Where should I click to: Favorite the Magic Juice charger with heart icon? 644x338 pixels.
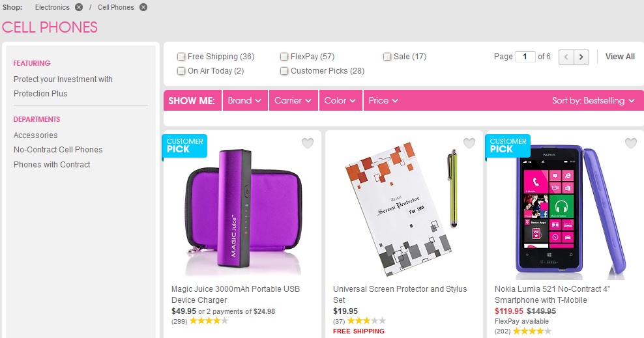[x=308, y=143]
